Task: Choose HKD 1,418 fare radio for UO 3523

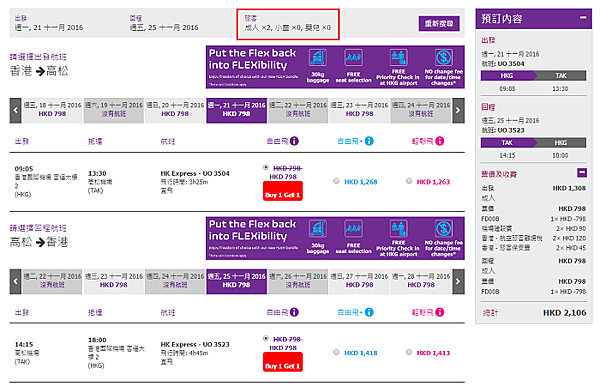Action: [336, 352]
